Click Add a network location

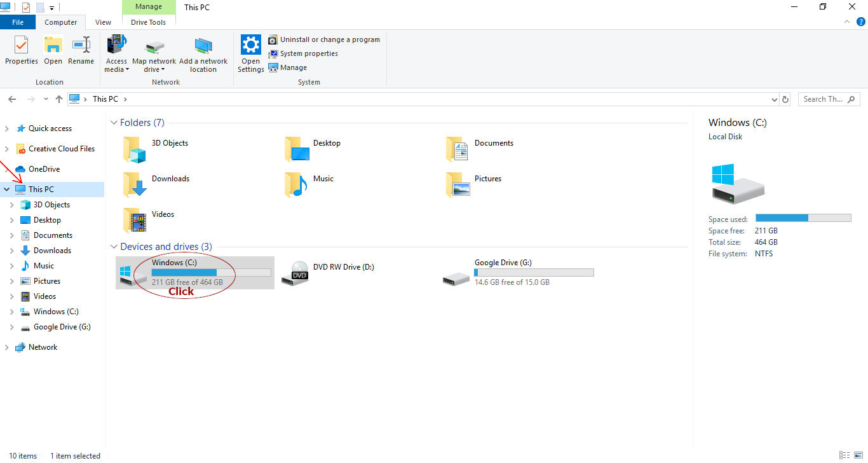point(203,54)
